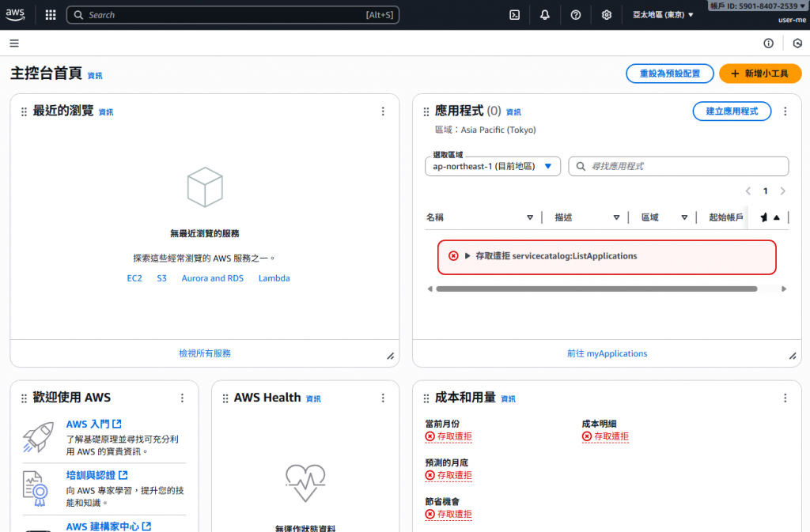The height and width of the screenshot is (532, 810).
Task: Click 資訊 link next to AWS Health
Action: pos(313,399)
